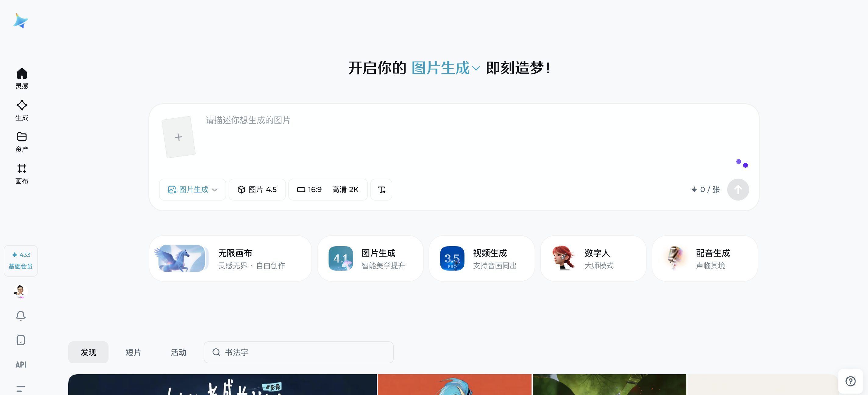Click the add reference image plus box
Screen dimensions: 868x395
tap(179, 137)
